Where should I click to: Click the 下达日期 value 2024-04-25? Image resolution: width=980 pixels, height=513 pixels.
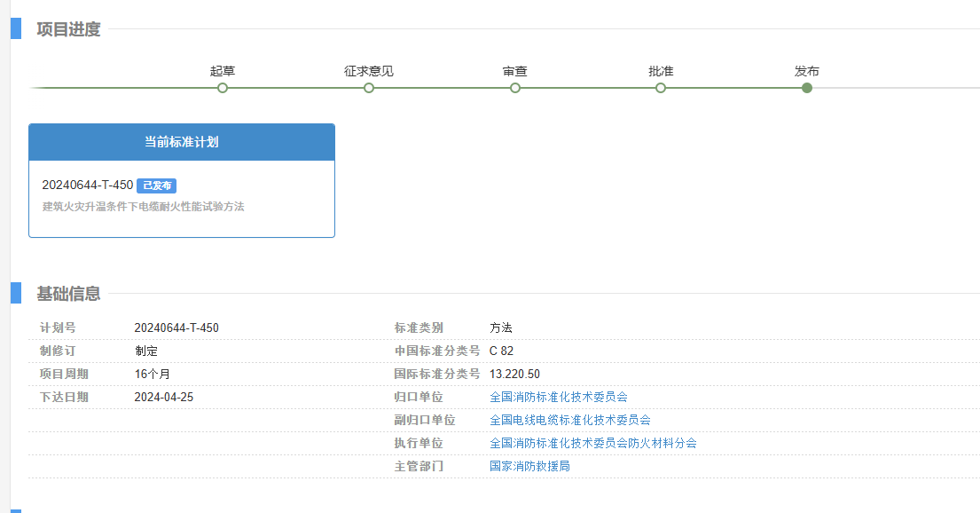164,398
